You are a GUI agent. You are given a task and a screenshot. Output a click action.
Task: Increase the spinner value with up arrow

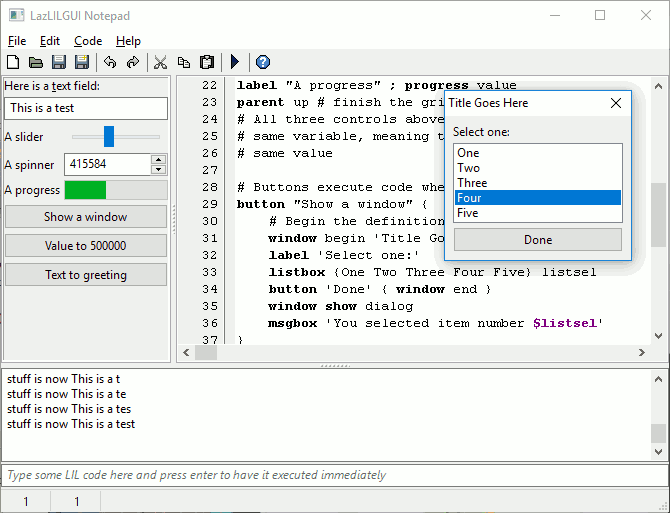click(158, 159)
